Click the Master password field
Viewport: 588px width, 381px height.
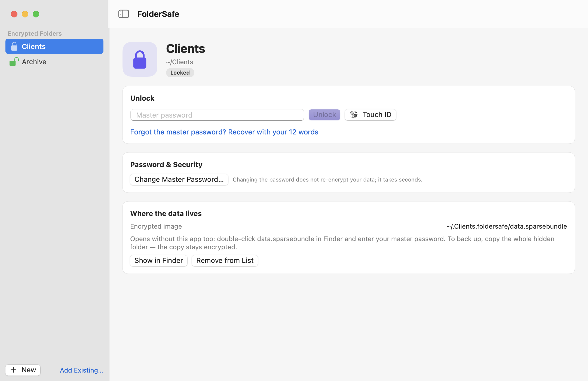click(217, 115)
